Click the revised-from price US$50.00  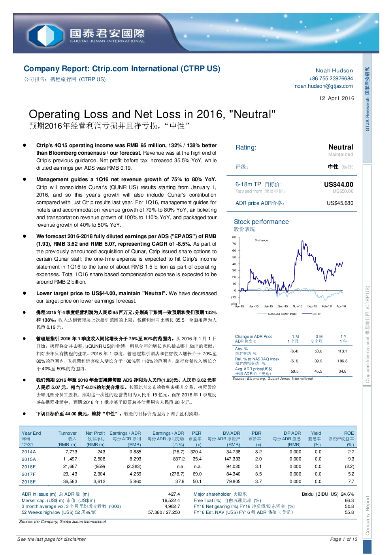(x=343, y=191)
